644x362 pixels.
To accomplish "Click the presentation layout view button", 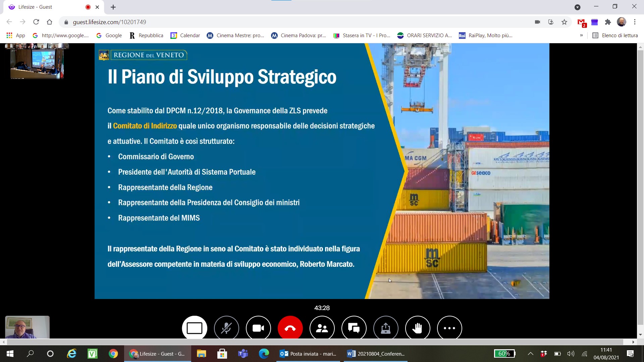I will 195,328.
